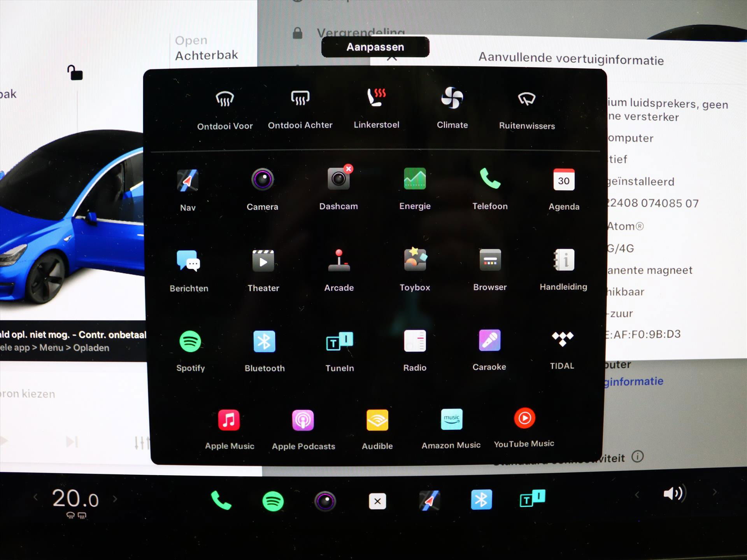Tap Open Achterbak trunk button
The width and height of the screenshot is (747, 560).
coord(206,48)
